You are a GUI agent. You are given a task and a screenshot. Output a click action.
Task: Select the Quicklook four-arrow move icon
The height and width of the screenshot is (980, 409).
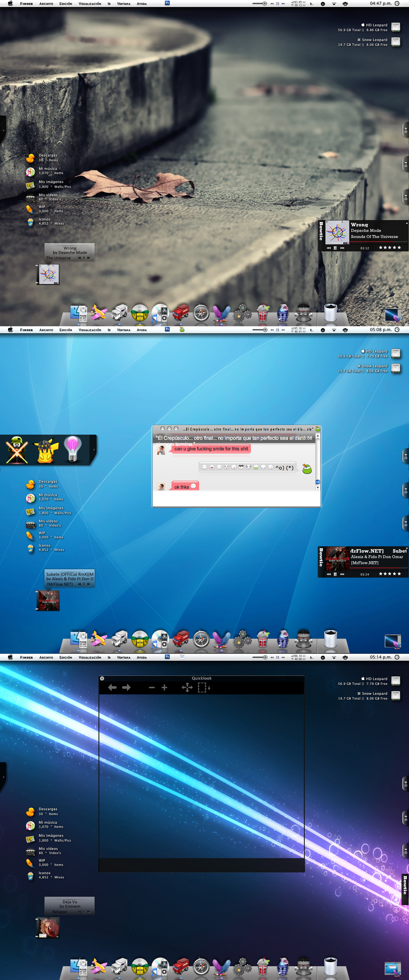(x=187, y=687)
